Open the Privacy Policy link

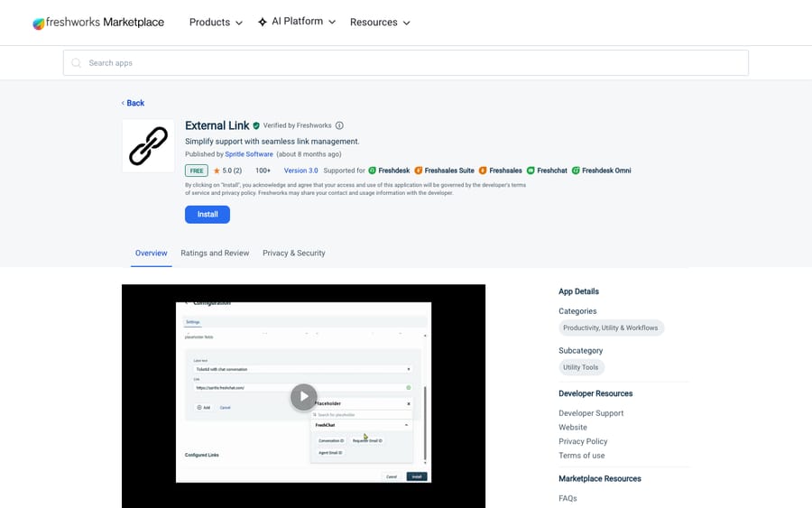(x=583, y=441)
